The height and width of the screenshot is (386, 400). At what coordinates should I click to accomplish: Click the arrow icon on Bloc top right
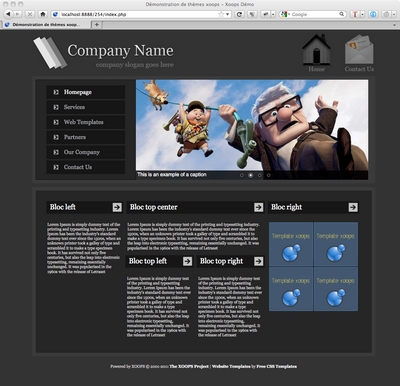click(258, 261)
